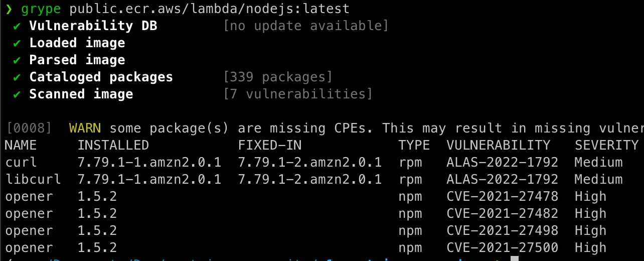Click the checkmark beside Scanned image

(x=17, y=94)
